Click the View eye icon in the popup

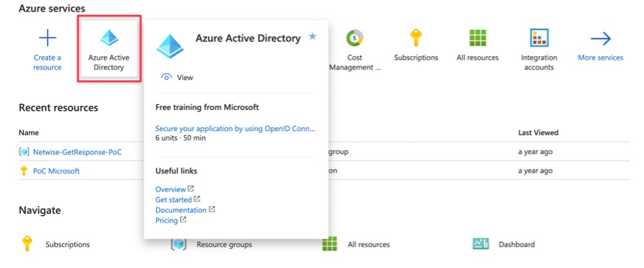(166, 77)
